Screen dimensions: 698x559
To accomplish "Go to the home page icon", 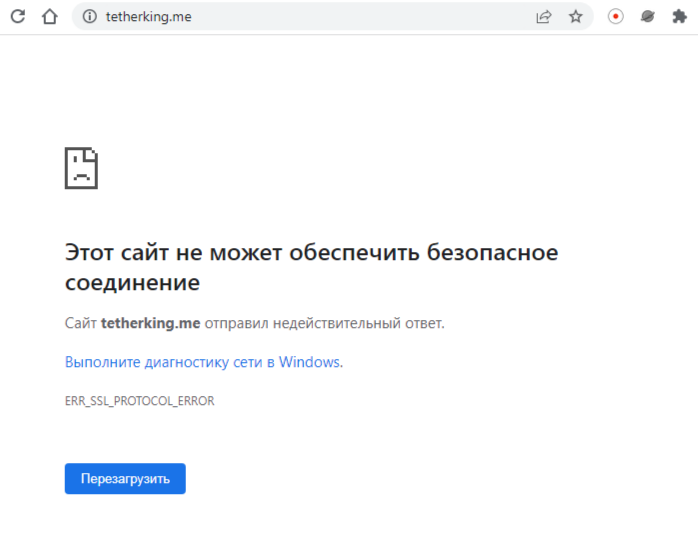I will [x=50, y=16].
